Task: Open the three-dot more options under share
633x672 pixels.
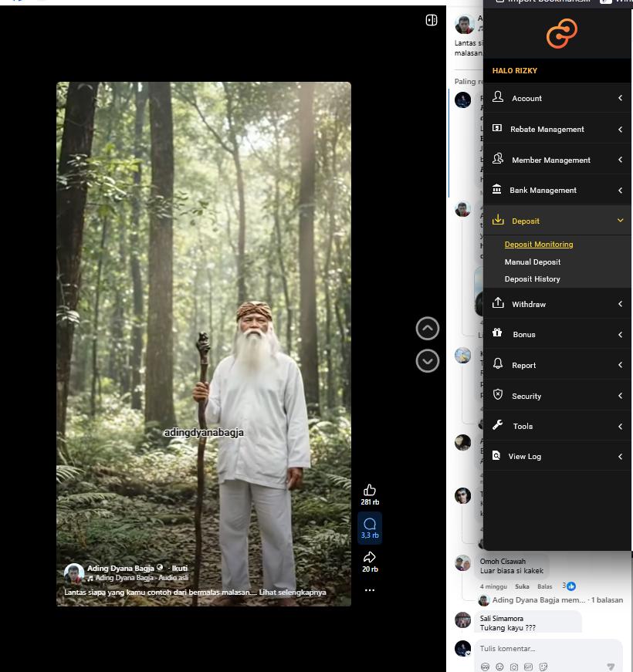Action: pyautogui.click(x=370, y=590)
